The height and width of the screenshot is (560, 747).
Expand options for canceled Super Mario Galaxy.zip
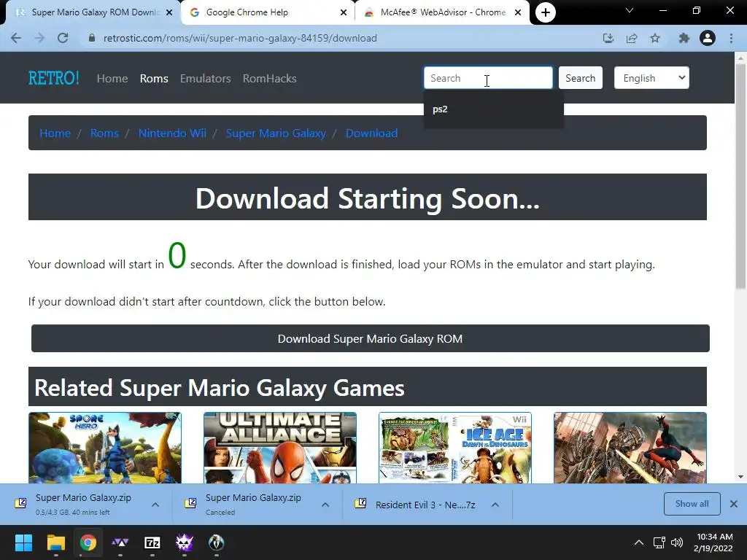pos(325,505)
